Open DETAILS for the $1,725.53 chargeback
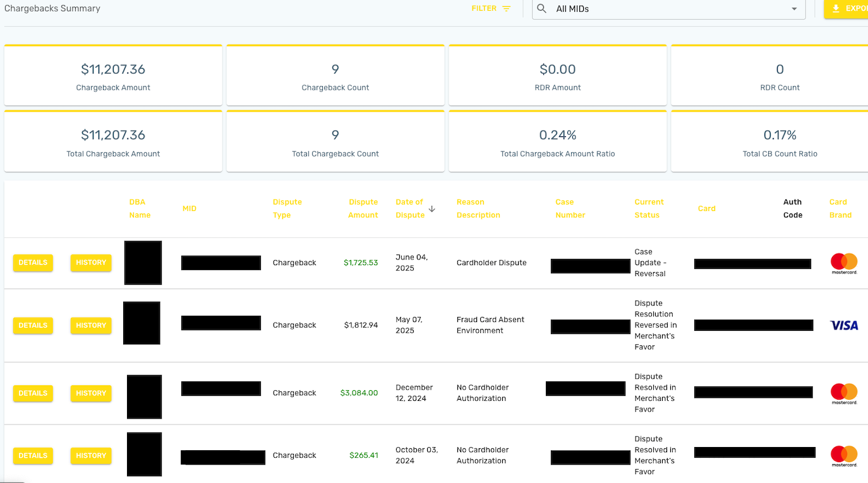Viewport: 868px width, 483px height. click(x=33, y=263)
